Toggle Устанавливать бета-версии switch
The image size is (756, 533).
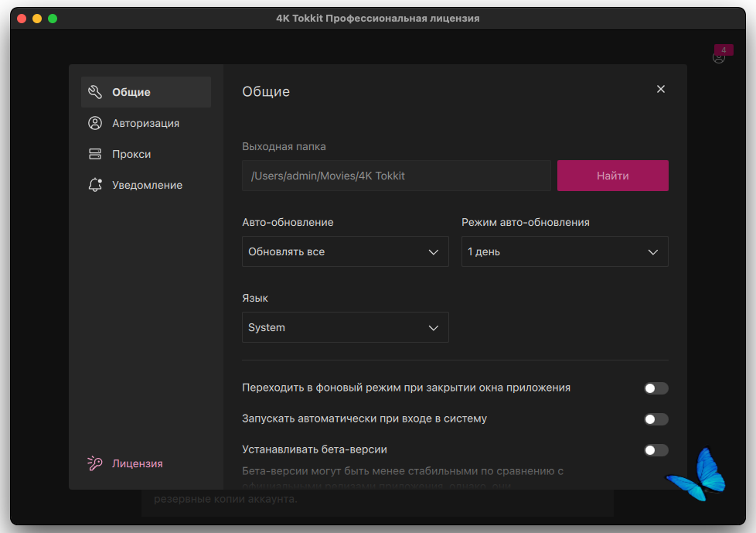tap(656, 450)
